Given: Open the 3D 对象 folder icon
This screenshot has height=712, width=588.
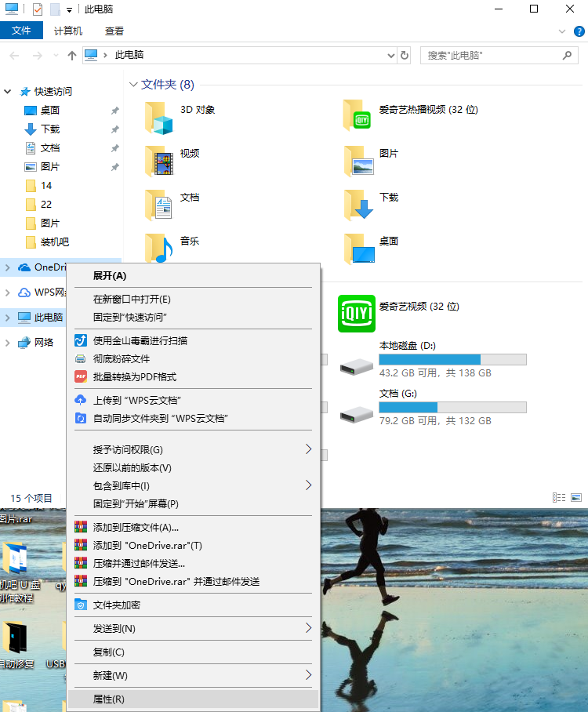Looking at the screenshot, I should pyautogui.click(x=158, y=118).
